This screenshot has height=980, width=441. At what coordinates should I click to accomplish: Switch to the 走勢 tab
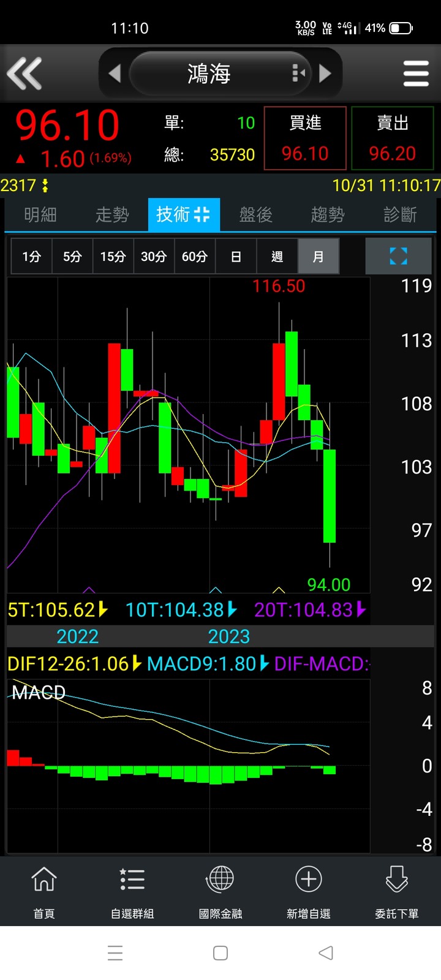(x=112, y=214)
